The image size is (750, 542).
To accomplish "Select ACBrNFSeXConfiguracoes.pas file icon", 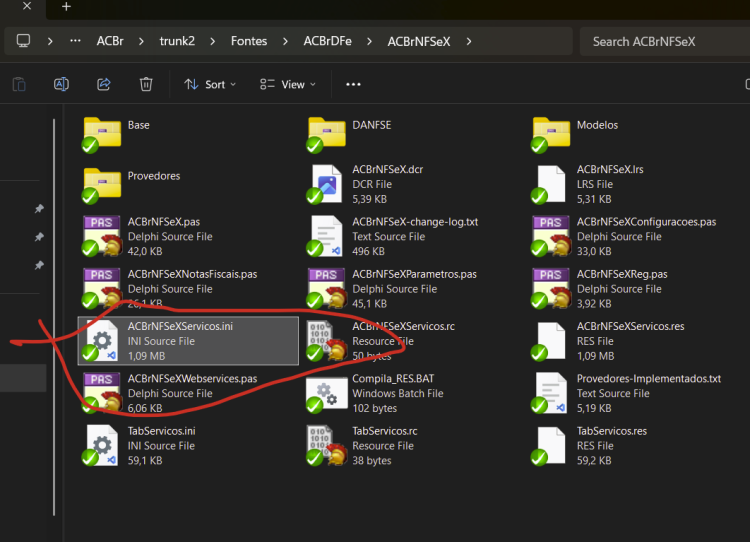I will [x=551, y=236].
